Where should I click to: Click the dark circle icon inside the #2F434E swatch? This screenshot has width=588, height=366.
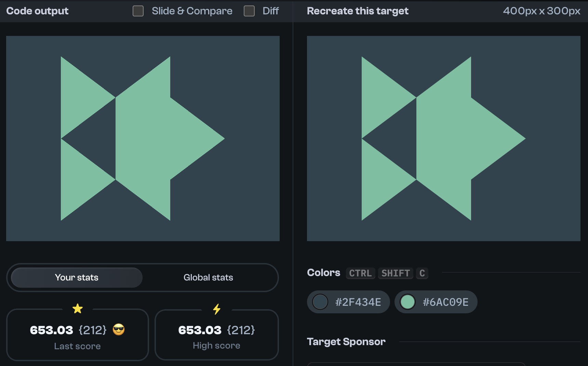pos(320,302)
